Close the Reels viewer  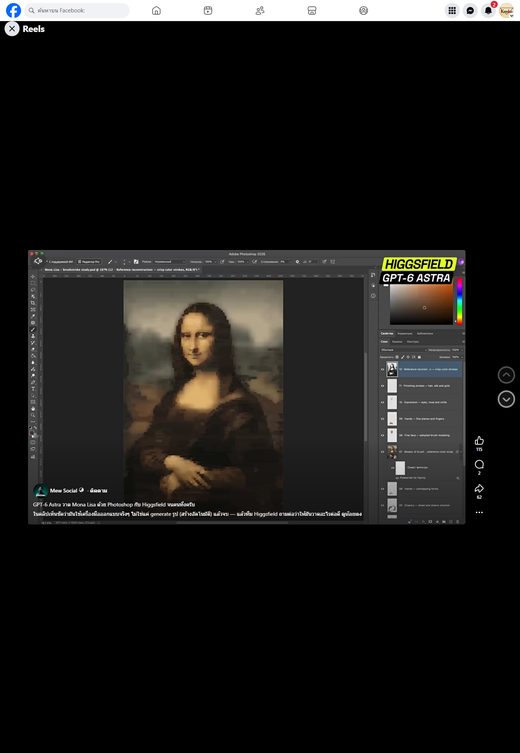[x=12, y=29]
